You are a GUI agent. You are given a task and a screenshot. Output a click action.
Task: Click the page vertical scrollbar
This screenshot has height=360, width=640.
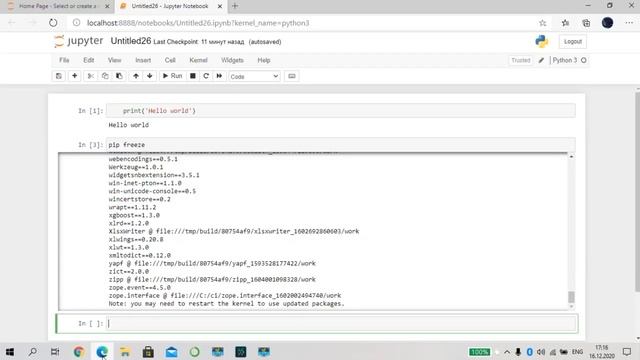click(637, 192)
